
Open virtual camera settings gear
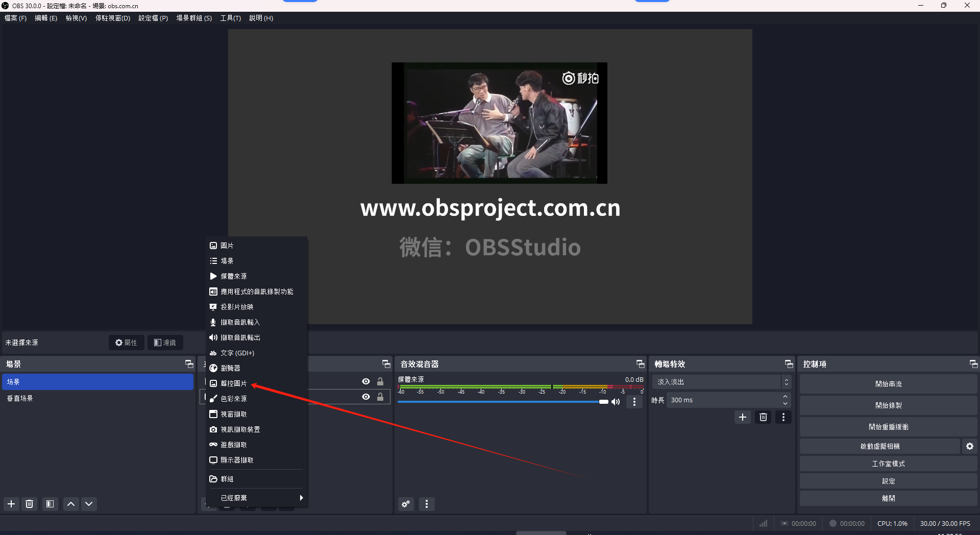pyautogui.click(x=970, y=446)
